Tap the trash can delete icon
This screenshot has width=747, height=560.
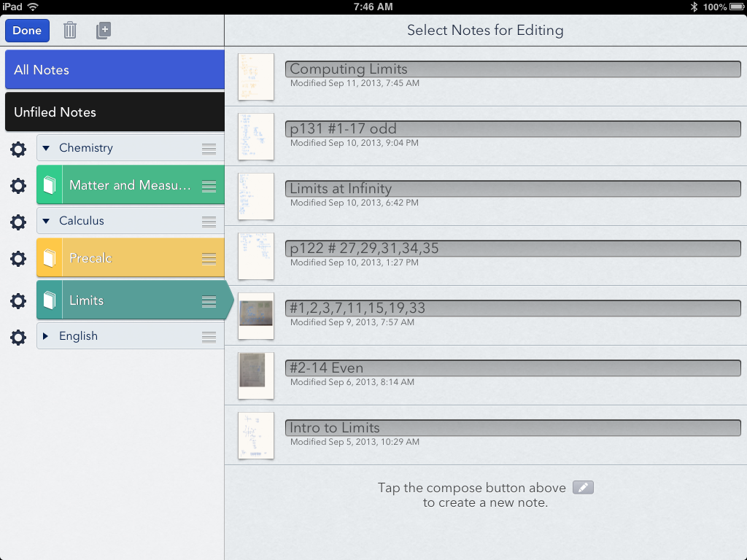pos(69,31)
